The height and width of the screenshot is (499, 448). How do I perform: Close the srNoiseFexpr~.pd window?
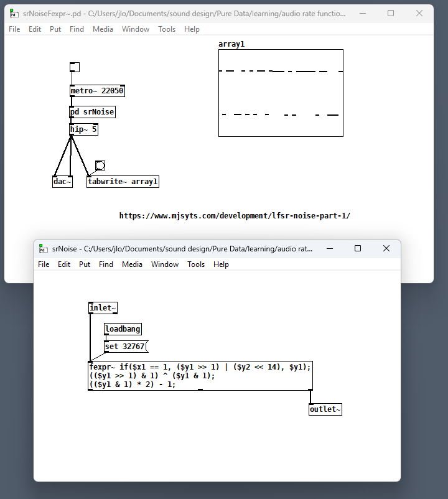[x=419, y=13]
